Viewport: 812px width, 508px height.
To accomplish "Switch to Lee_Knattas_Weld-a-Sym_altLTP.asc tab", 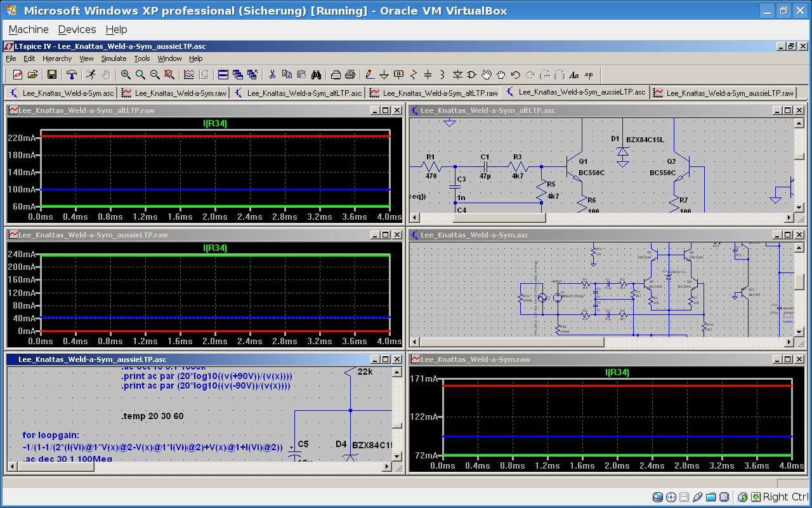I will pos(297,93).
